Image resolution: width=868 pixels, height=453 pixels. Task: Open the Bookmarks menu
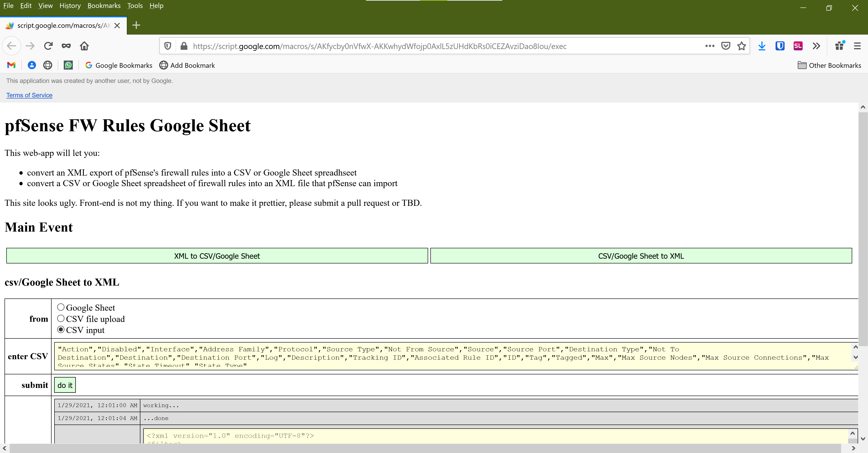(104, 6)
